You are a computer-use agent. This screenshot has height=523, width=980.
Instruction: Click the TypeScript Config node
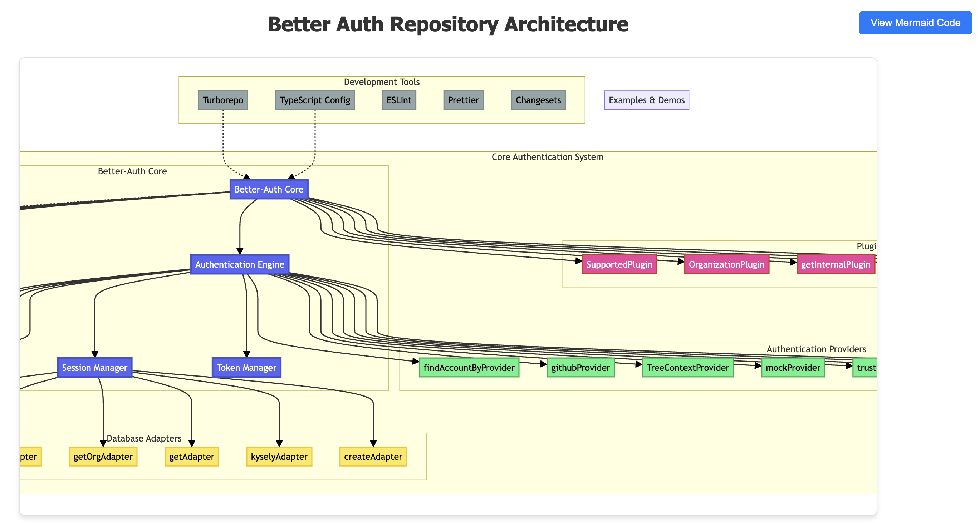point(315,100)
